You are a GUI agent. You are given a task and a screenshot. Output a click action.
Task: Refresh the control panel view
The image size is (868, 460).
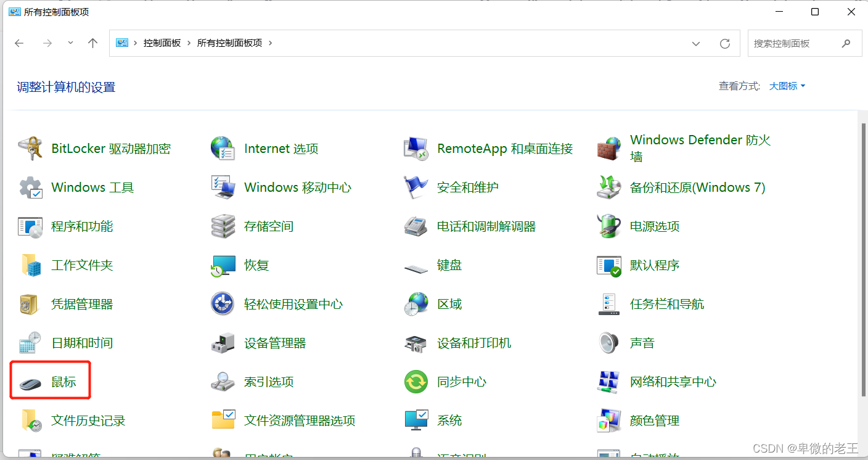[x=725, y=44]
